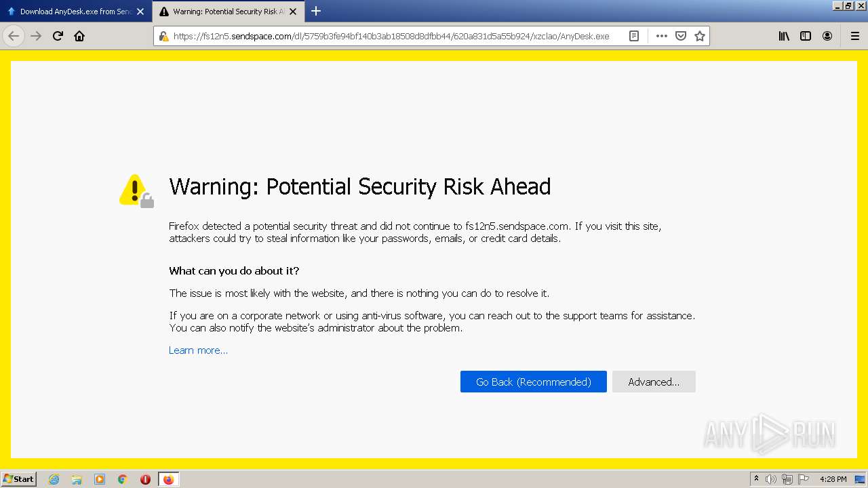The image size is (868, 488).
Task: Select the Warning: Potential Security Risk tab
Action: tap(229, 12)
